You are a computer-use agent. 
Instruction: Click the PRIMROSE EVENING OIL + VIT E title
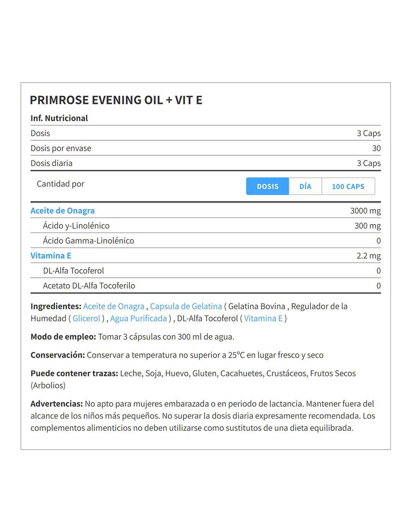116,100
